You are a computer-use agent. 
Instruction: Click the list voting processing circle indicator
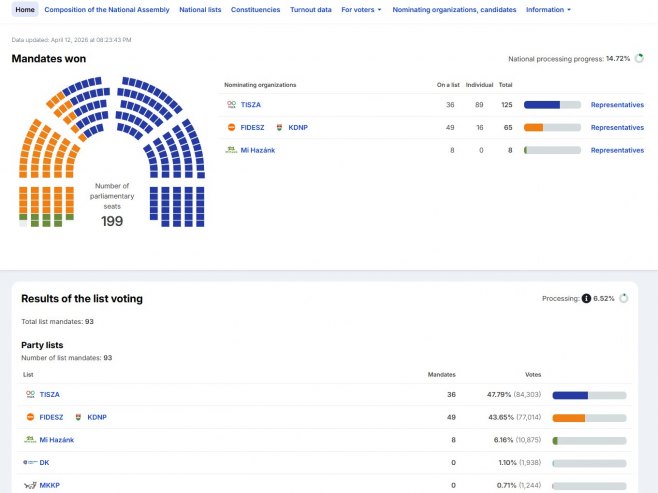pyautogui.click(x=624, y=298)
